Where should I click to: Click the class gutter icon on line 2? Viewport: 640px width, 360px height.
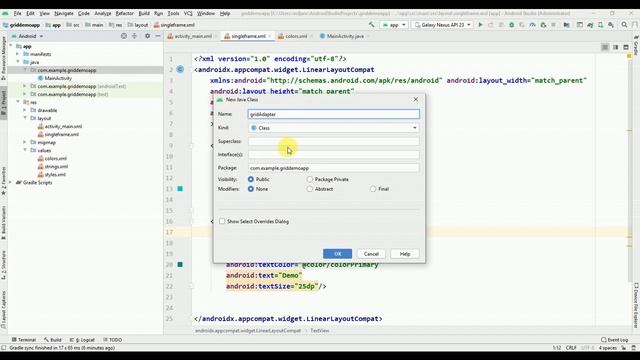click(180, 69)
